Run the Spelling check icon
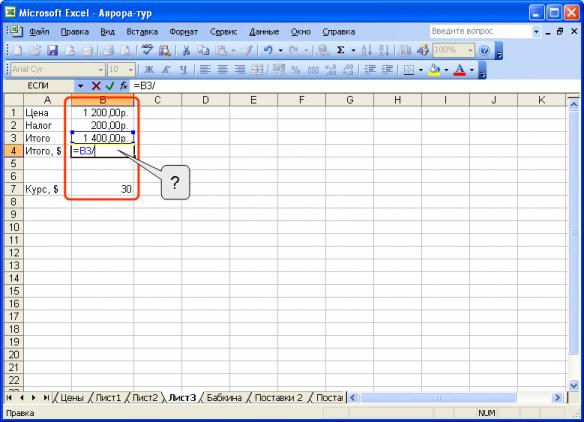 pyautogui.click(x=147, y=50)
